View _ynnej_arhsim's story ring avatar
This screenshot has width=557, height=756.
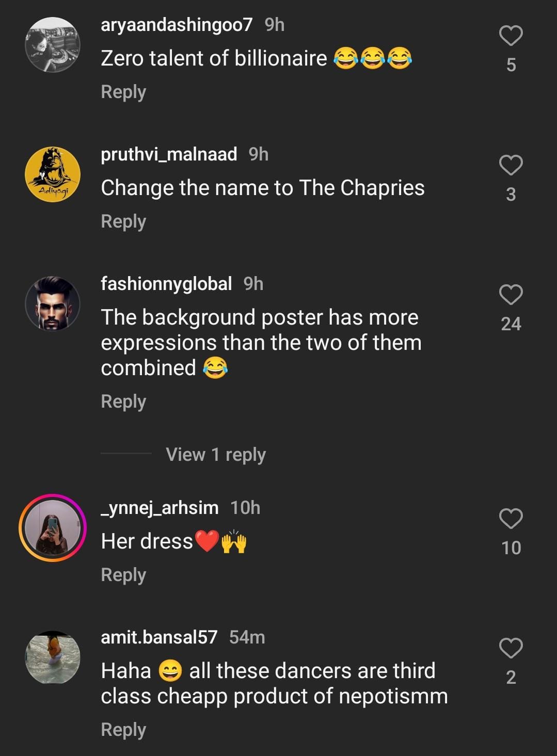(53, 528)
